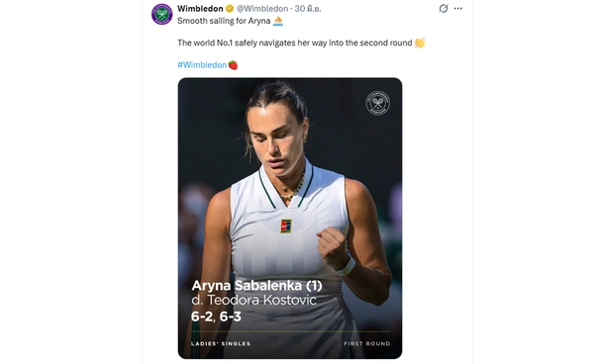Click the 'd. Teodora Kostovic' text
Viewport: 594px width, 364px height.
click(x=253, y=300)
